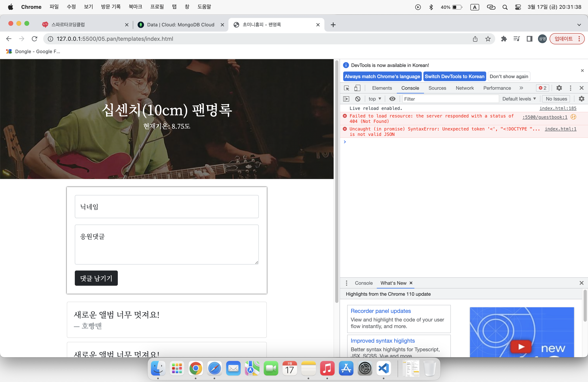
Task: Open the 보기 menu in the menu bar
Action: pyautogui.click(x=88, y=7)
